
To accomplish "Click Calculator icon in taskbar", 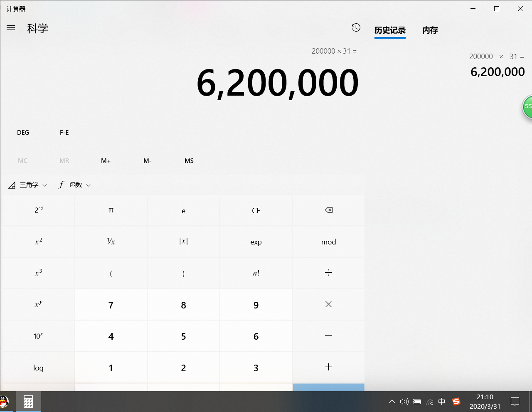I will point(28,402).
